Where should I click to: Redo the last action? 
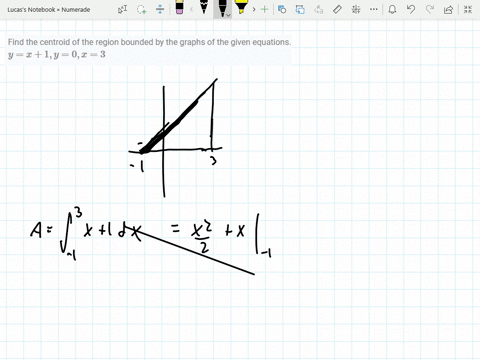point(430,9)
